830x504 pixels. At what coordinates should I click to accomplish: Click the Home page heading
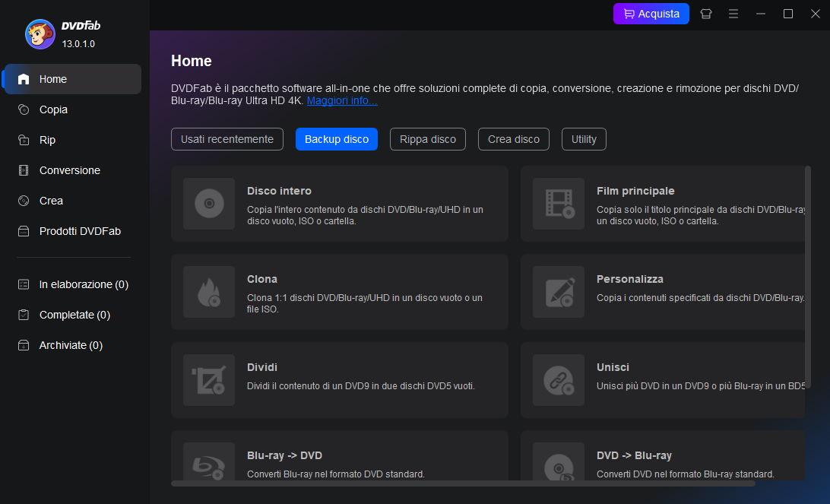click(x=191, y=61)
